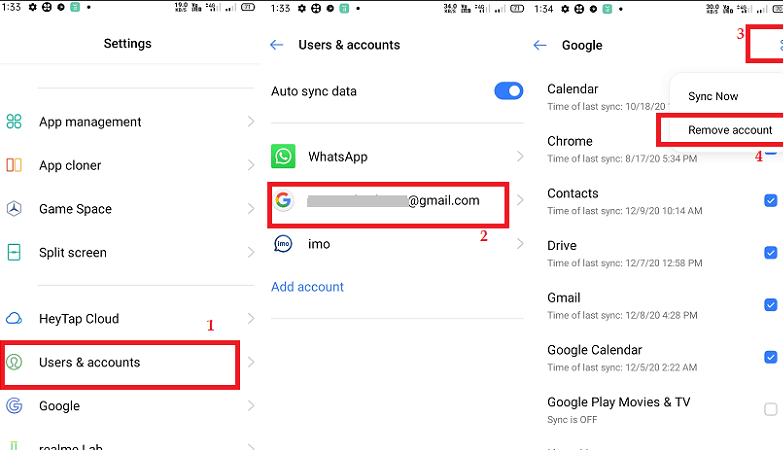Viewport: 783px width, 450px height.
Task: Tap the Split screen icon
Action: click(x=14, y=252)
